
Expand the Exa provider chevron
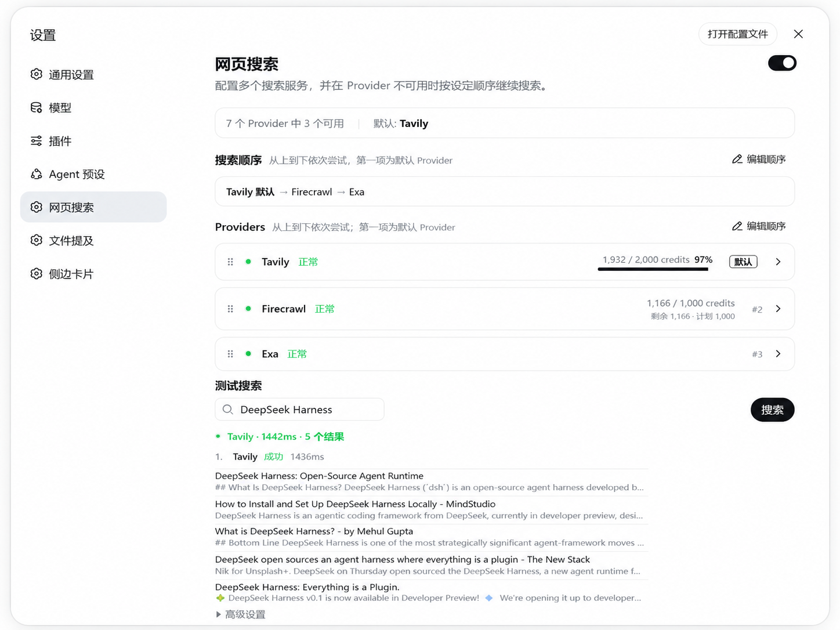[x=779, y=354]
